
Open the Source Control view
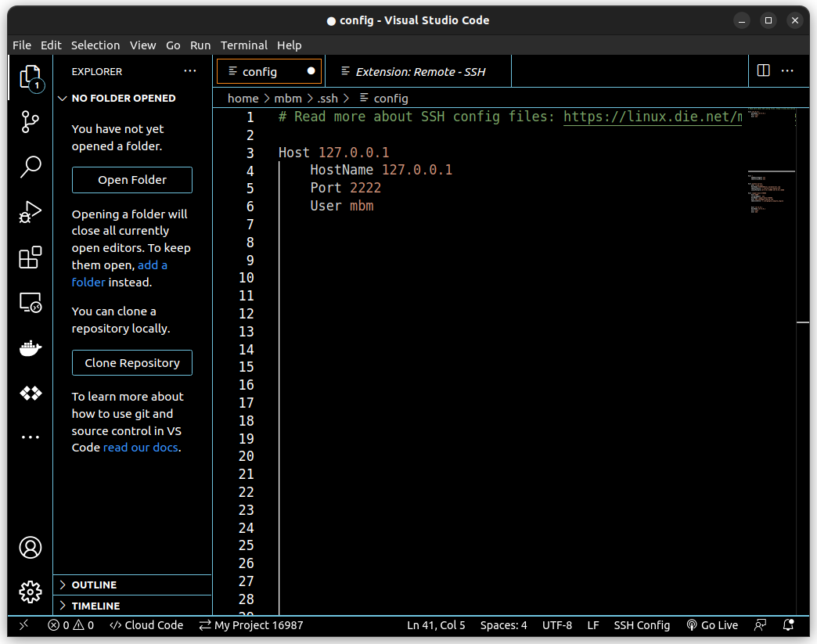[30, 122]
